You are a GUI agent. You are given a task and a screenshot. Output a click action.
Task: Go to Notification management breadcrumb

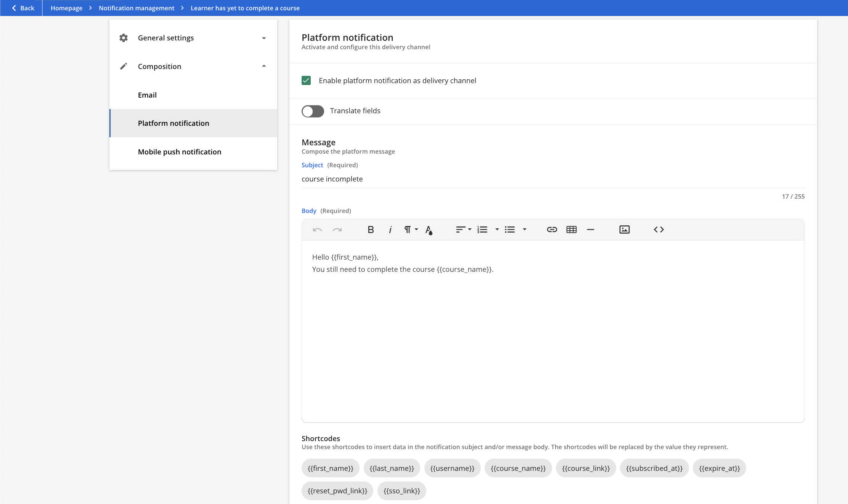(137, 8)
